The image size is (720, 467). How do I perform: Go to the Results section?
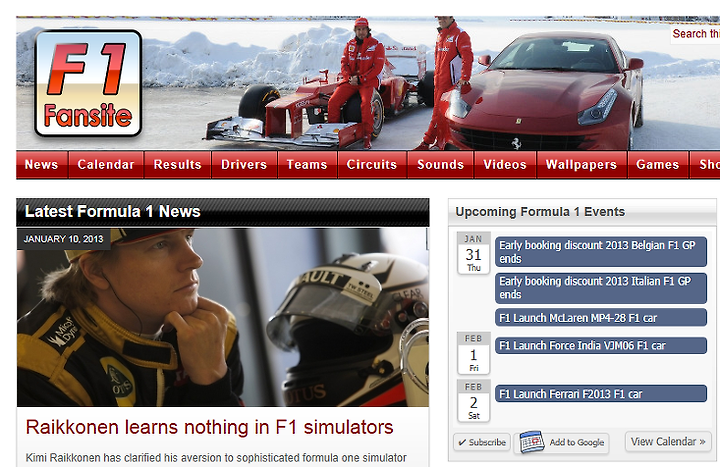tap(178, 164)
